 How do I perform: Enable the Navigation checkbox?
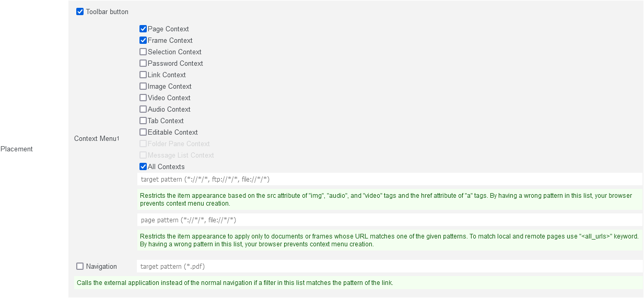click(x=80, y=266)
